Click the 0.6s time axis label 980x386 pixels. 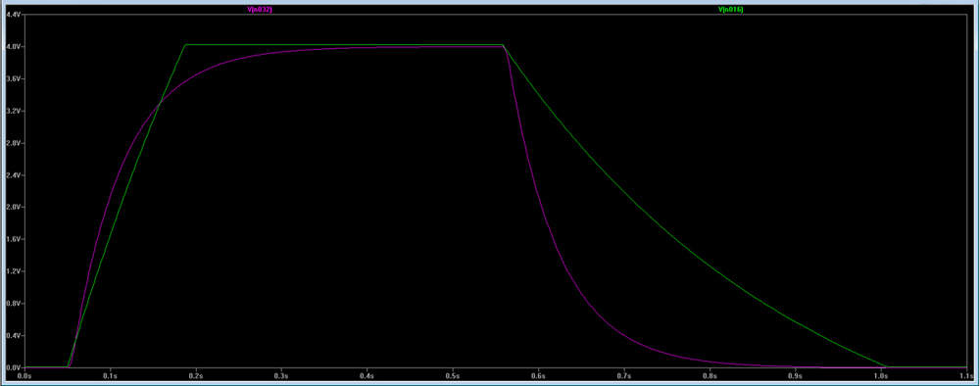click(x=538, y=377)
